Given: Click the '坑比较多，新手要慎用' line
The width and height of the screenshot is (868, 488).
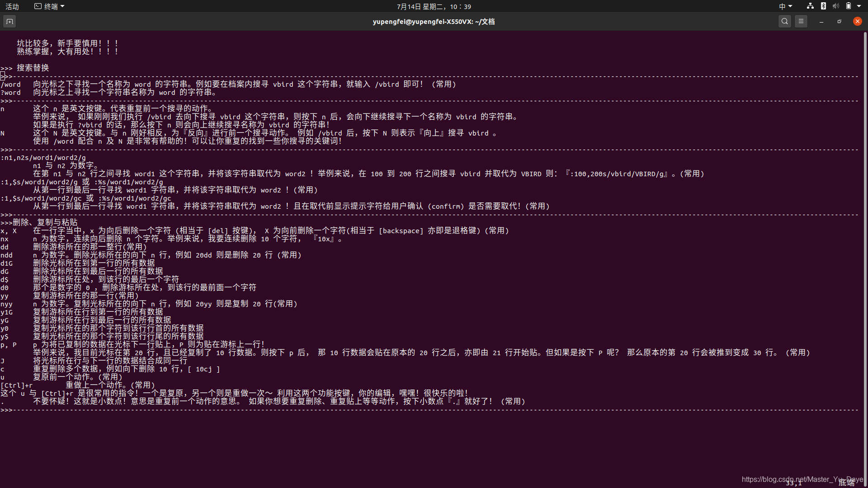Looking at the screenshot, I should (x=68, y=43).
